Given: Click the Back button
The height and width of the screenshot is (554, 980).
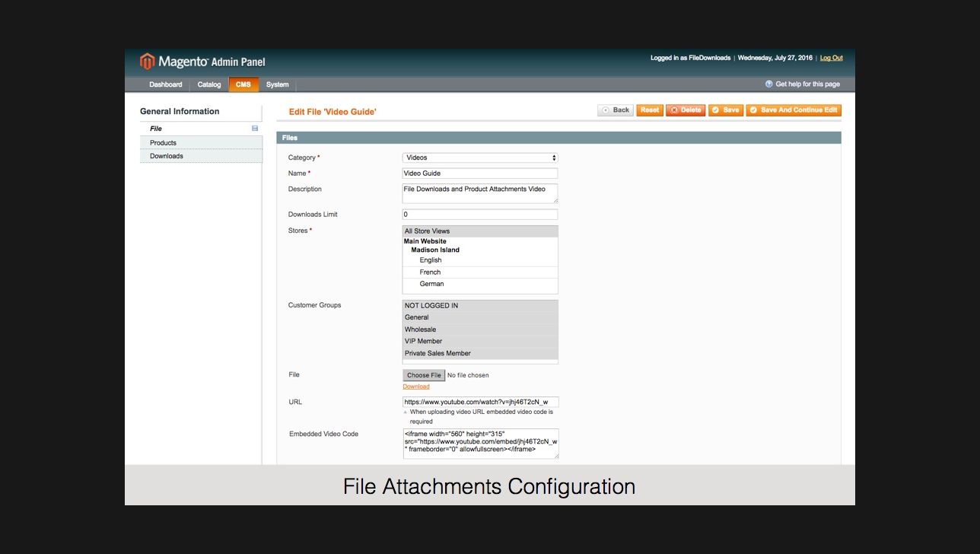Looking at the screenshot, I should tap(616, 110).
